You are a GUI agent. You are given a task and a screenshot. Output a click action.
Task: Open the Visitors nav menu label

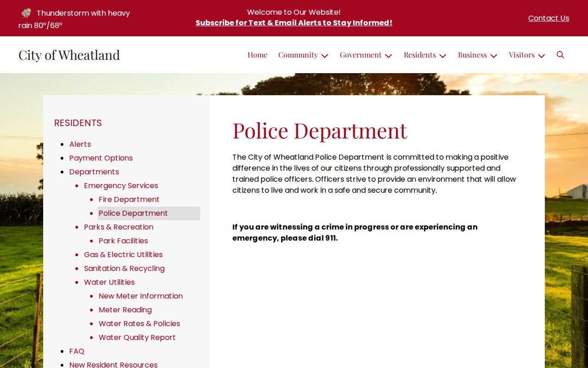tap(521, 55)
